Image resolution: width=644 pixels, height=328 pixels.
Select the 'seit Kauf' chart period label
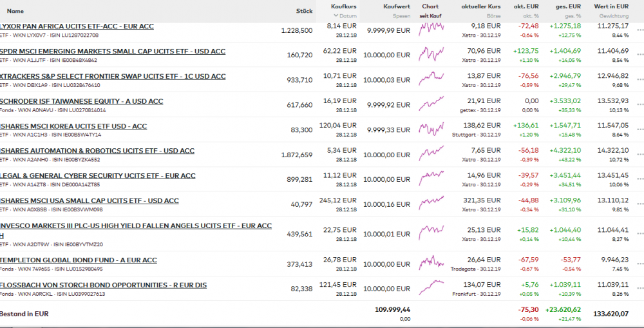(x=430, y=15)
